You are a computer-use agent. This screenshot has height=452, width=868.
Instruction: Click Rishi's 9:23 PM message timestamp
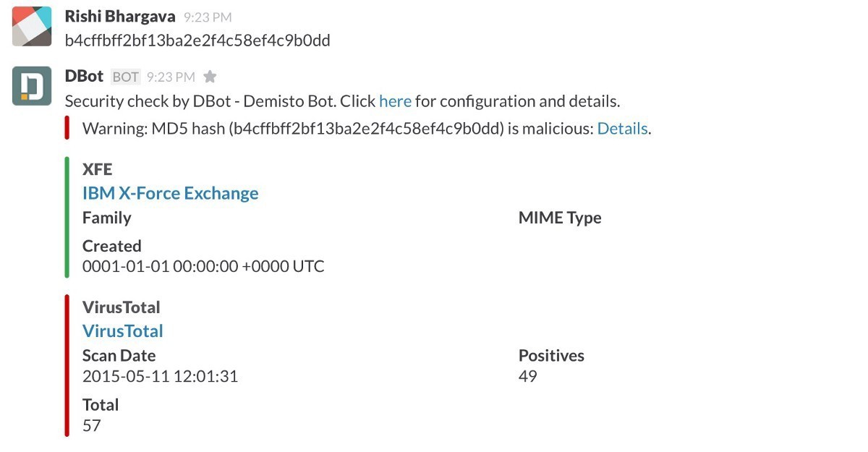click(x=208, y=17)
